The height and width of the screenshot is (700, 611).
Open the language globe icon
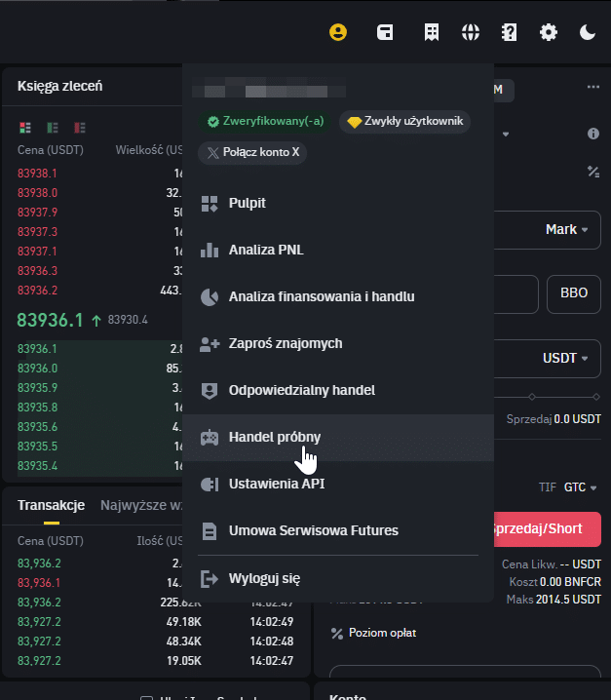pyautogui.click(x=471, y=32)
